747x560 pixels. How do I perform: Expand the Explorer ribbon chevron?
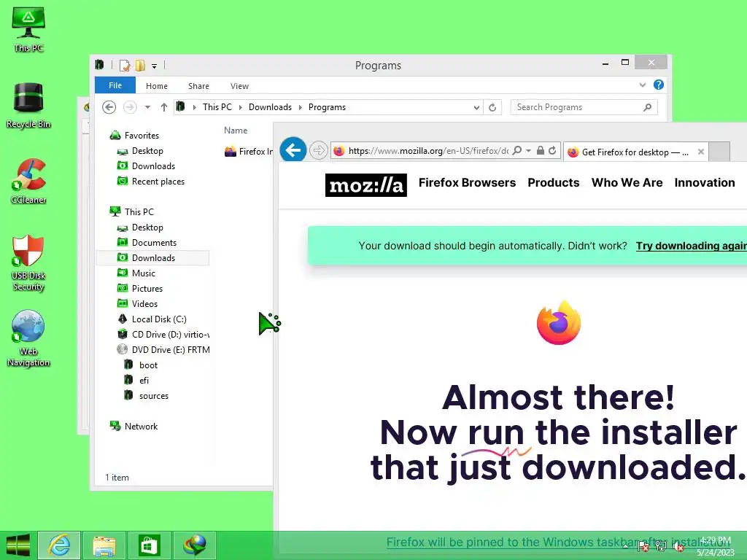(x=642, y=85)
